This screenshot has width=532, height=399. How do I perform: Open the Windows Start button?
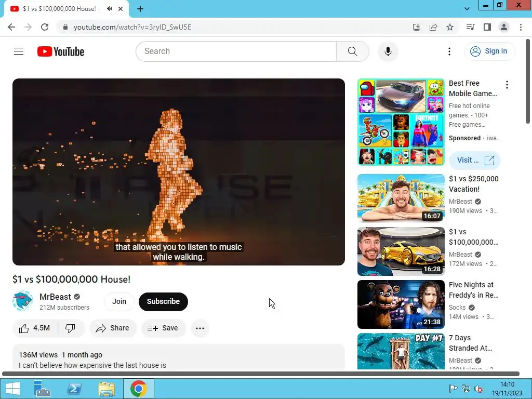[x=13, y=389]
